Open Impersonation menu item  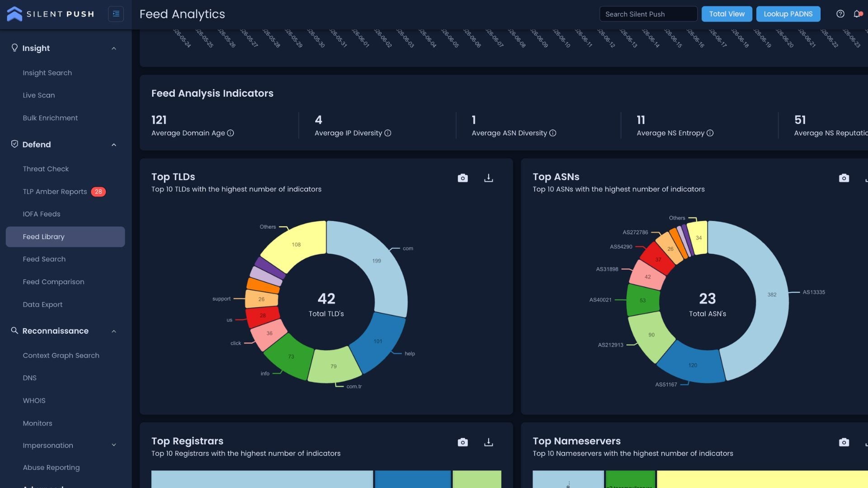48,446
